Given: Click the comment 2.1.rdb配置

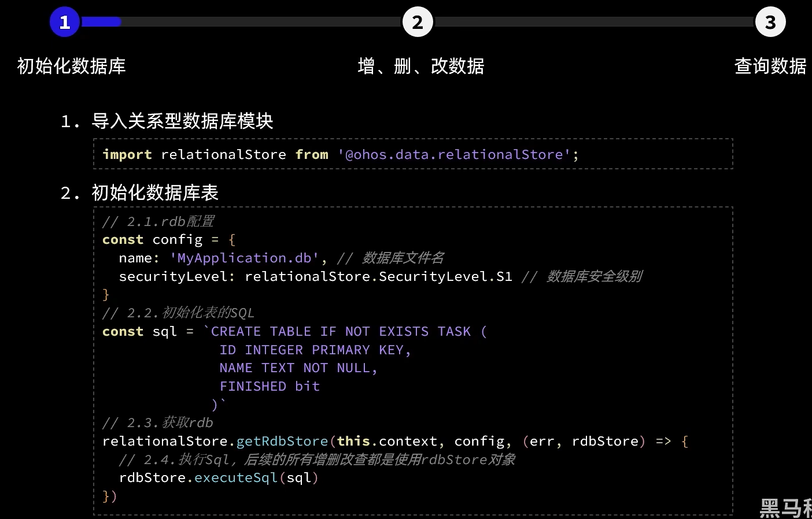Looking at the screenshot, I should (158, 221).
